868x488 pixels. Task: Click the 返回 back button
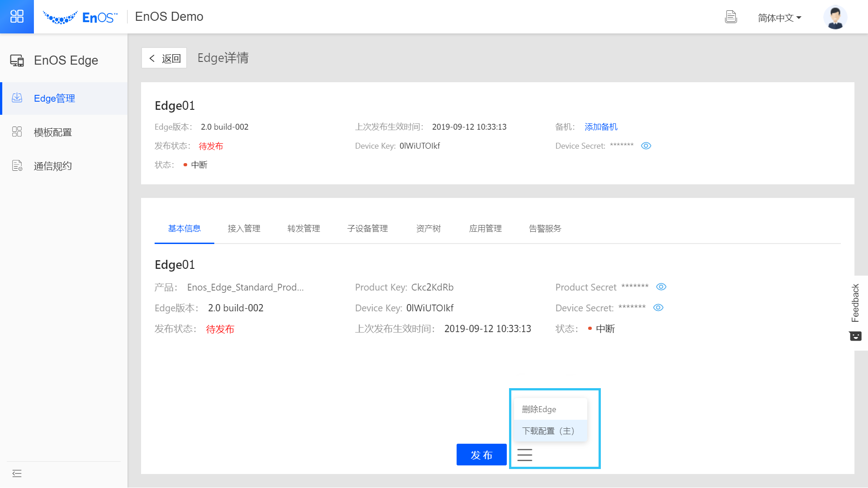[x=164, y=58]
